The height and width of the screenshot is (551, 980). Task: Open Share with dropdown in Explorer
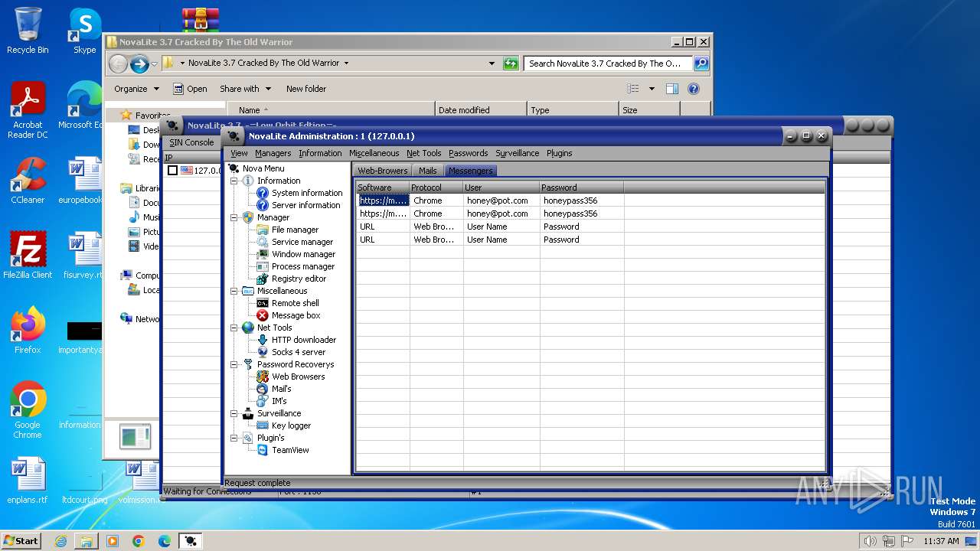[x=245, y=89]
